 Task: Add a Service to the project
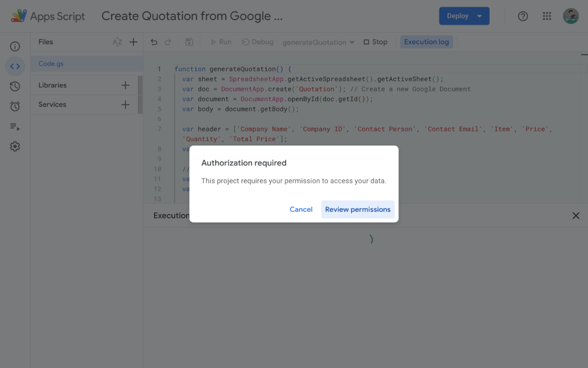[125, 104]
